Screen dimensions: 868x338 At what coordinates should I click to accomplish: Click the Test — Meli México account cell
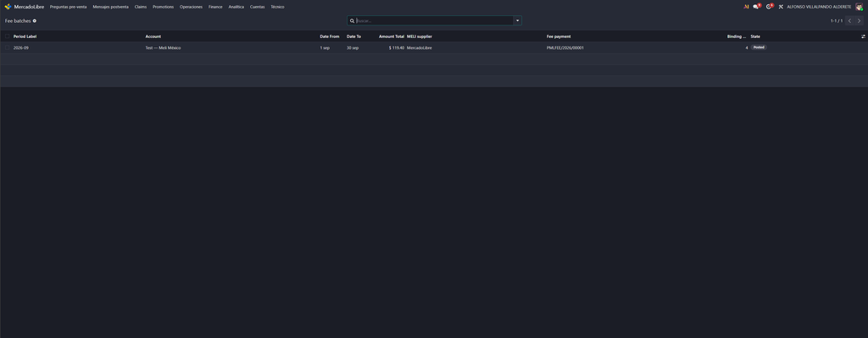pyautogui.click(x=164, y=47)
